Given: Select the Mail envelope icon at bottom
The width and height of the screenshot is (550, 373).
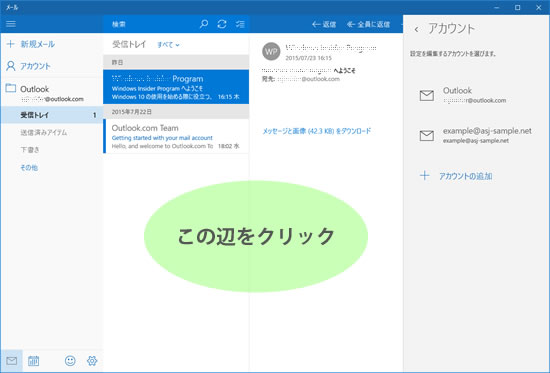Looking at the screenshot, I should point(12,361).
